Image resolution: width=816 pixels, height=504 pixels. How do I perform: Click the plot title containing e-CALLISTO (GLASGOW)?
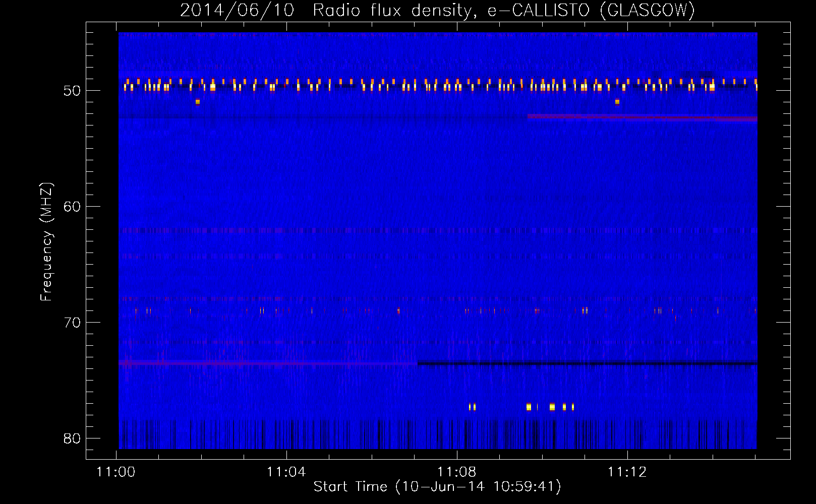pos(437,10)
